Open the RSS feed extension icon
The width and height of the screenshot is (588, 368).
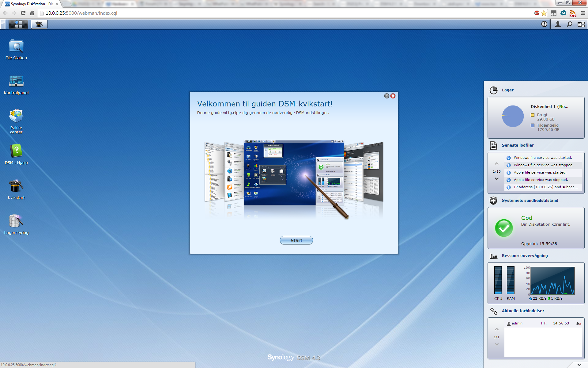click(573, 13)
